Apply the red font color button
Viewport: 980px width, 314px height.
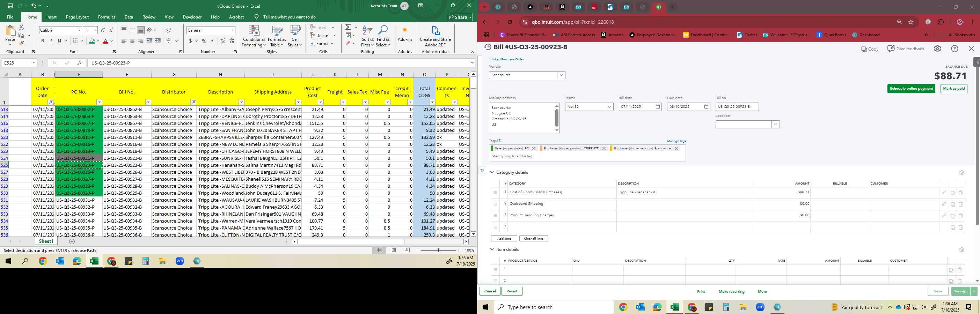106,41
